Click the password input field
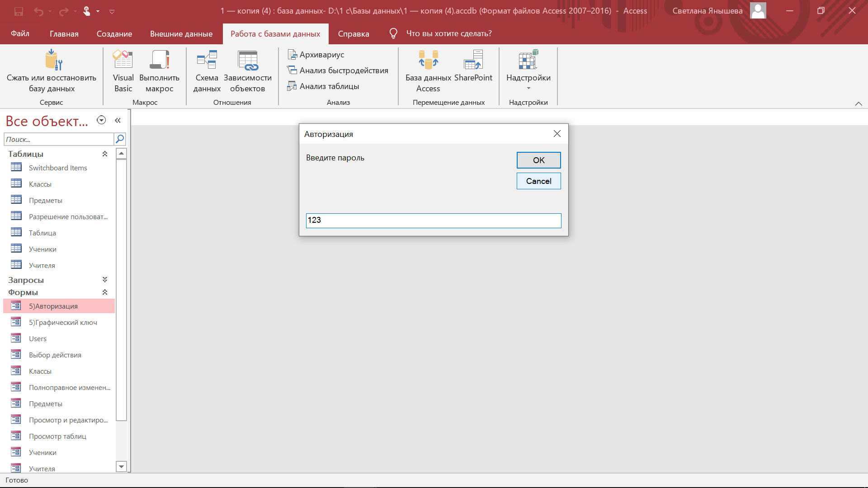This screenshot has height=488, width=868. coord(433,221)
